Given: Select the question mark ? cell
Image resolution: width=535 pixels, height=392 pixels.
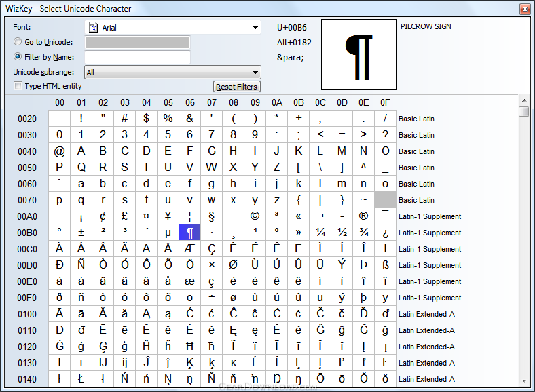Looking at the screenshot, I should [385, 135].
